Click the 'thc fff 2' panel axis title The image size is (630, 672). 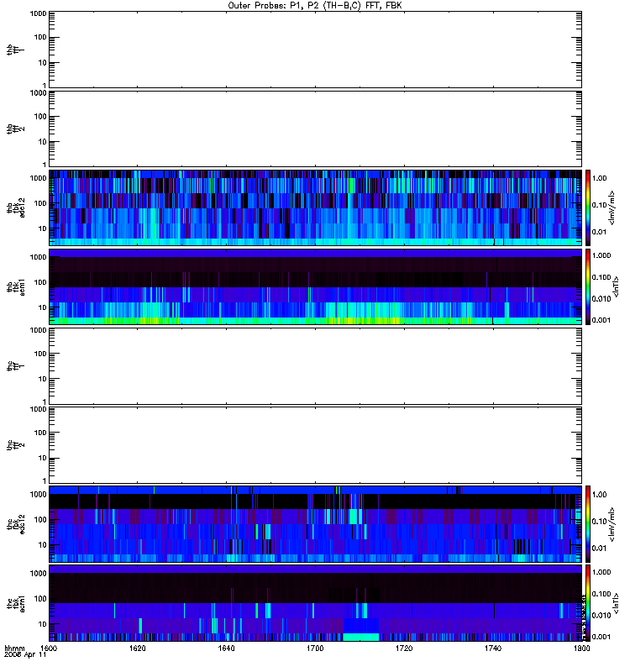(15, 445)
